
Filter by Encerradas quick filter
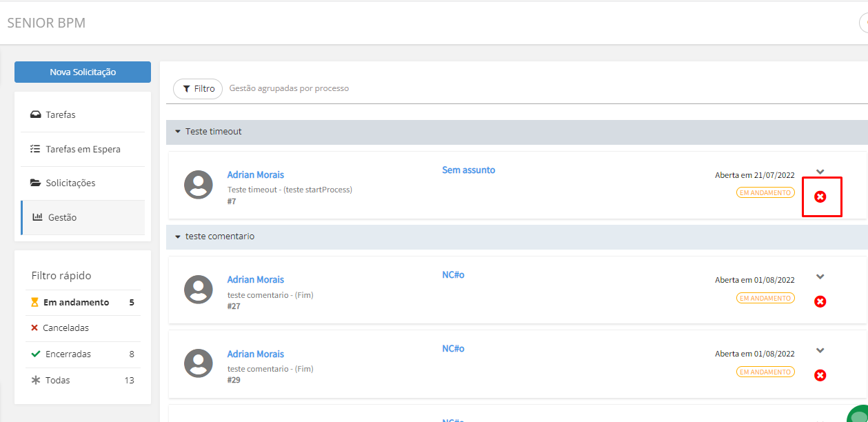[68, 354]
